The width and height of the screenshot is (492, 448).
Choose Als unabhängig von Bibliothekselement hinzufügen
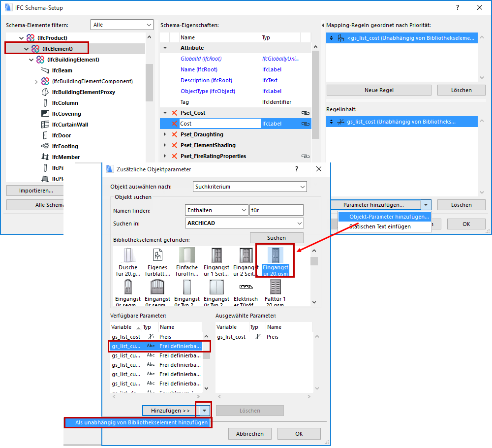pos(138,422)
